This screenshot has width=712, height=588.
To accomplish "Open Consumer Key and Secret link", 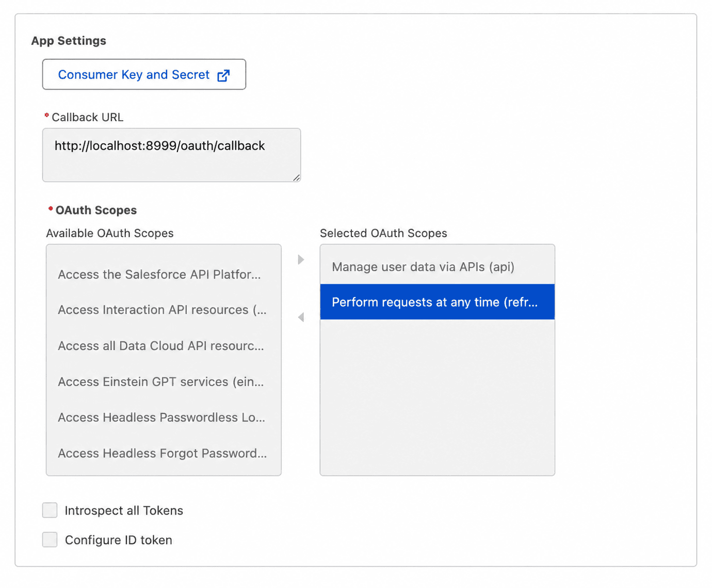I will click(144, 74).
